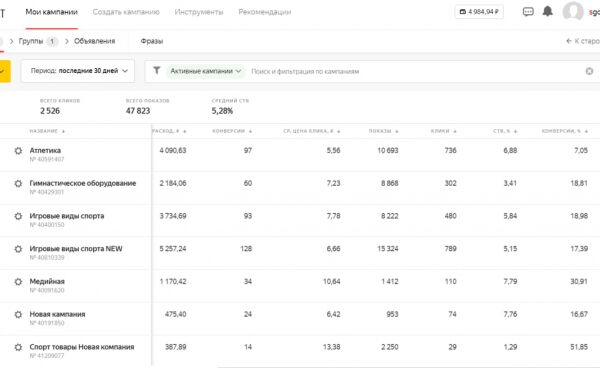Open the Атлетика campaign
Screen dimensions: 600x368
(x=45, y=151)
